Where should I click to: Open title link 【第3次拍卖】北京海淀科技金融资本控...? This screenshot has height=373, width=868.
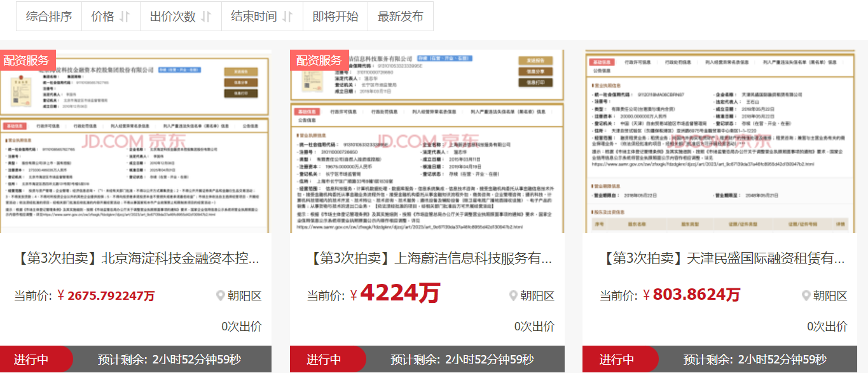[135, 259]
